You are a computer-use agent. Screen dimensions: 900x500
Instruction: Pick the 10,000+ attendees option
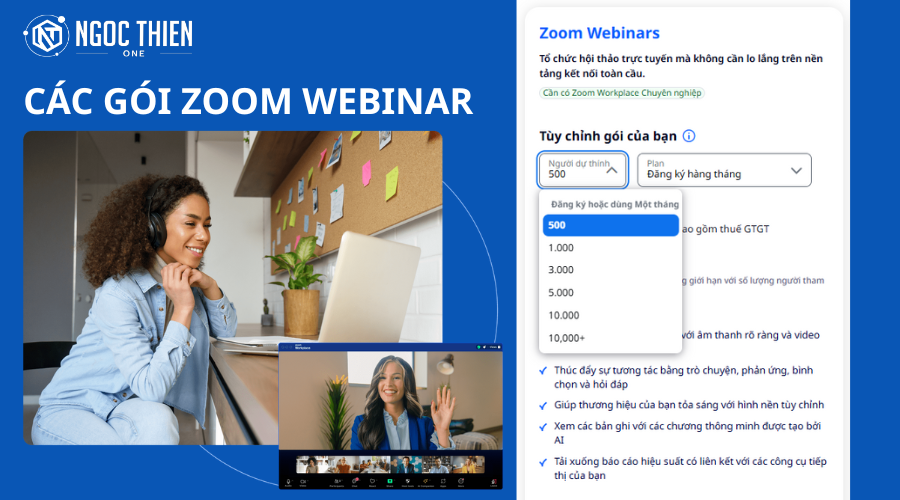point(611,338)
